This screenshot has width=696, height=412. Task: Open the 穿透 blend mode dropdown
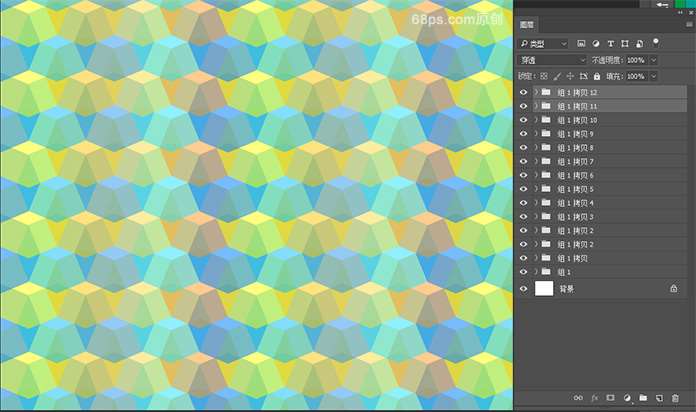tap(552, 60)
